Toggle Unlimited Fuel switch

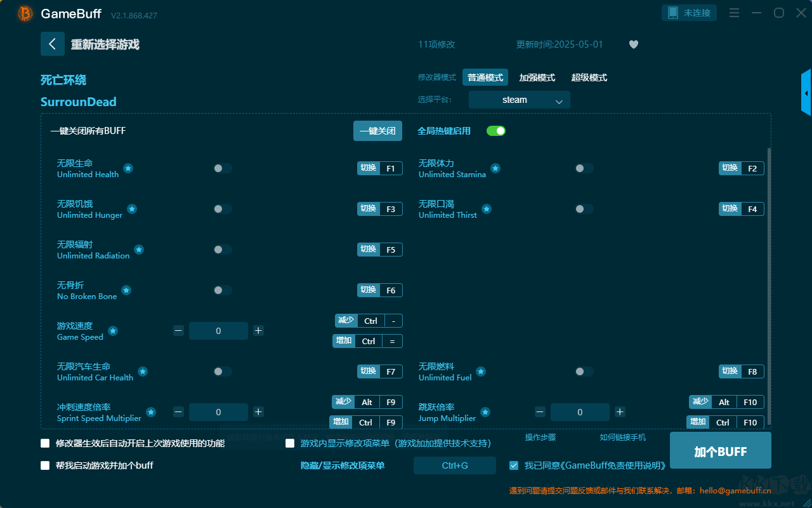584,371
